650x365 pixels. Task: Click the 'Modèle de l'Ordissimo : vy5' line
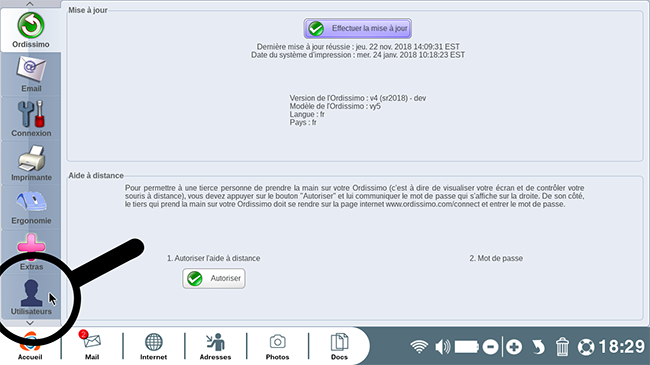[335, 106]
